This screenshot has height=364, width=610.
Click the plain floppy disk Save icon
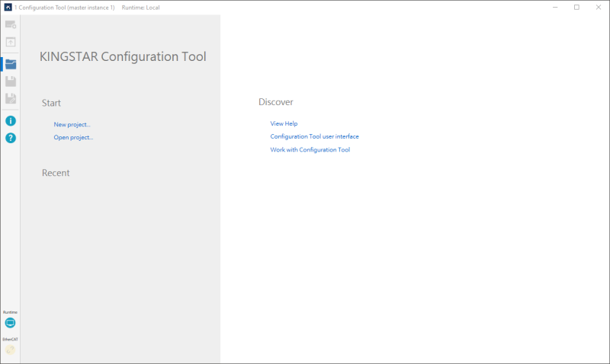point(11,81)
